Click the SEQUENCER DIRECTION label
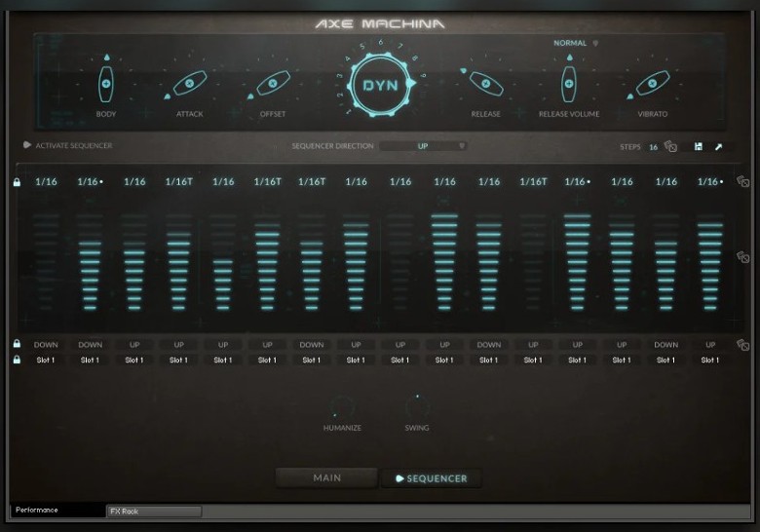 (332, 146)
